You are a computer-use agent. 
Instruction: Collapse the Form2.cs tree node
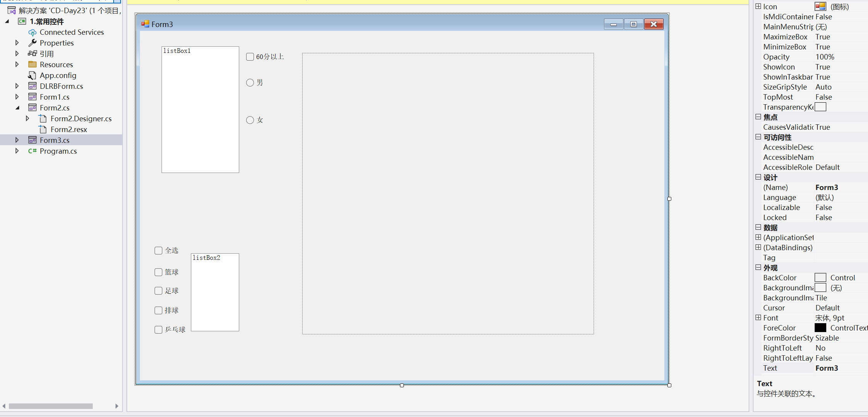tap(17, 108)
